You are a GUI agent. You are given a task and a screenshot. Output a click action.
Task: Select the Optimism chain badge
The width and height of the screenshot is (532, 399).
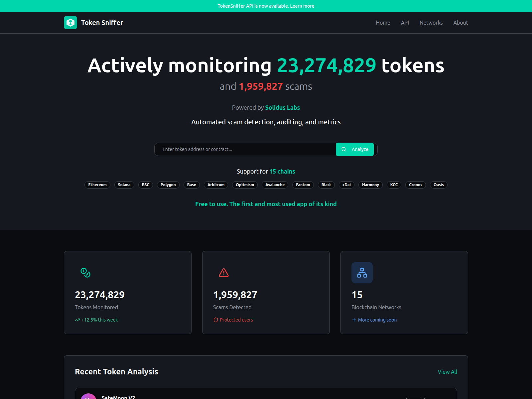(x=245, y=185)
